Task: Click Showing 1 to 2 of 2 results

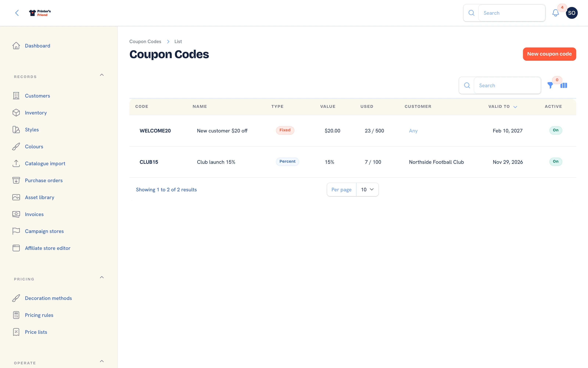Action: (x=166, y=190)
